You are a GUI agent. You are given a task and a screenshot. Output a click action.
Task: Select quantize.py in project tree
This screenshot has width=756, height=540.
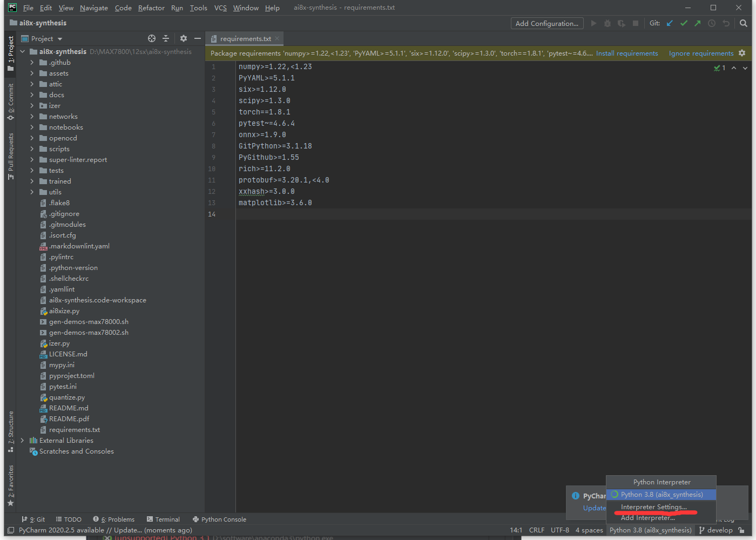tap(67, 397)
